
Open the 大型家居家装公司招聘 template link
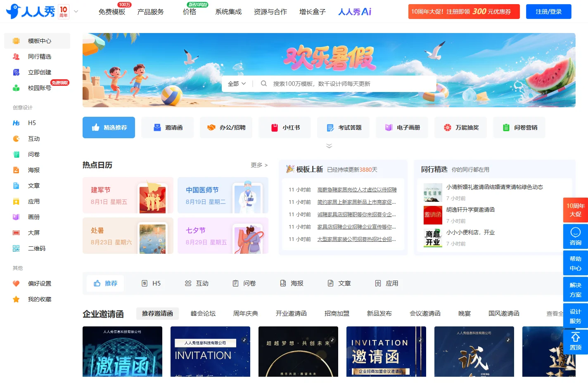(357, 239)
